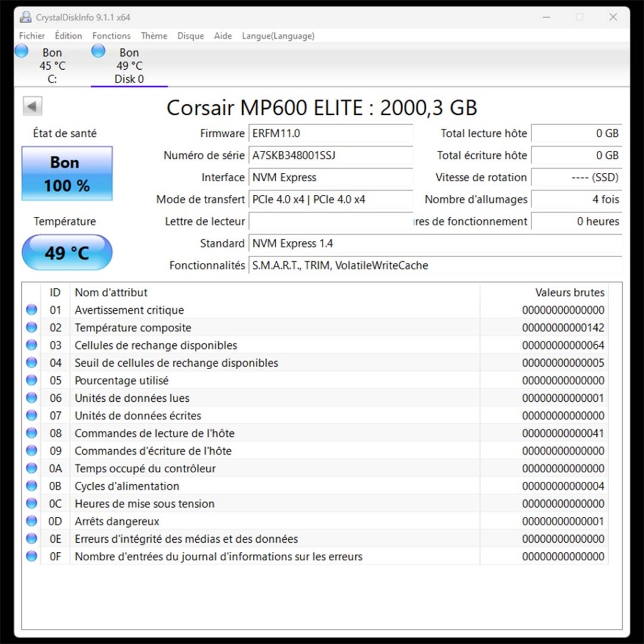
Task: Click the État de santé label
Action: click(65, 133)
